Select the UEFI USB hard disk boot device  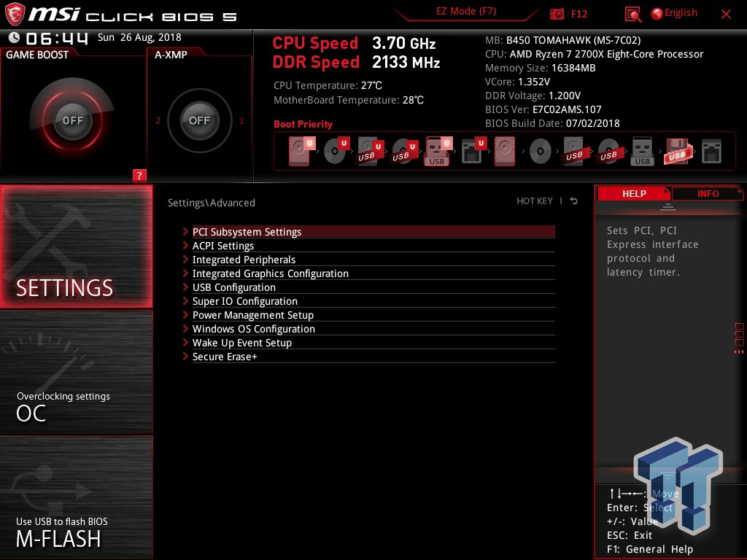[x=370, y=152]
